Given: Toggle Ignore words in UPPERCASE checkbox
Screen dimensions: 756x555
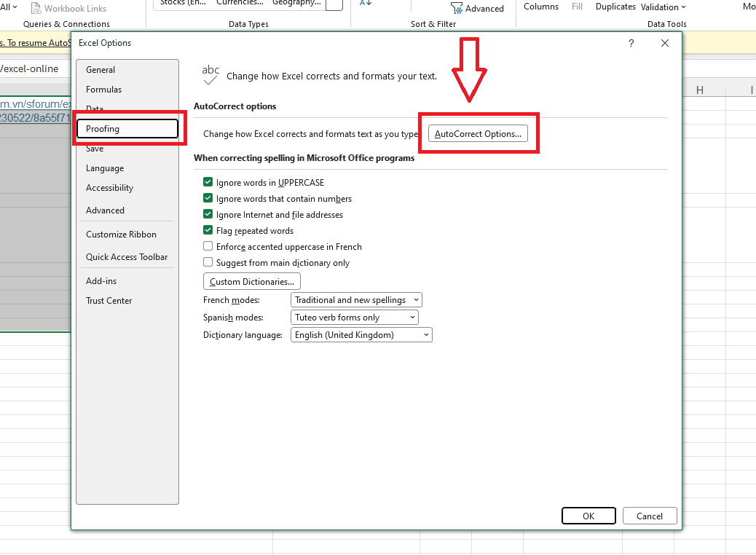Looking at the screenshot, I should coord(208,182).
